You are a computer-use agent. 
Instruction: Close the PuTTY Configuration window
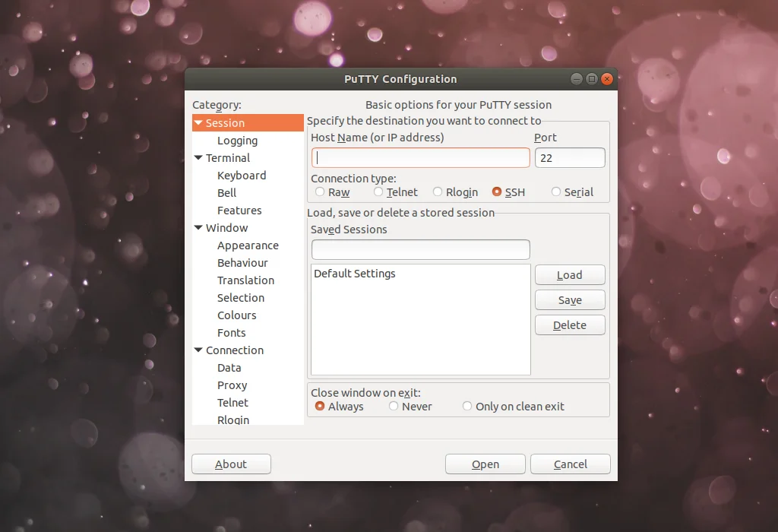point(607,79)
